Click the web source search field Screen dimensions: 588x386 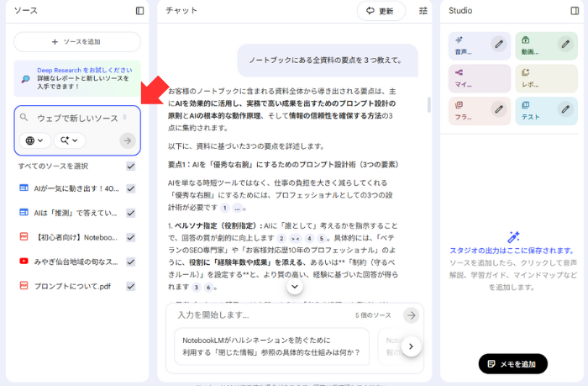[x=77, y=119]
